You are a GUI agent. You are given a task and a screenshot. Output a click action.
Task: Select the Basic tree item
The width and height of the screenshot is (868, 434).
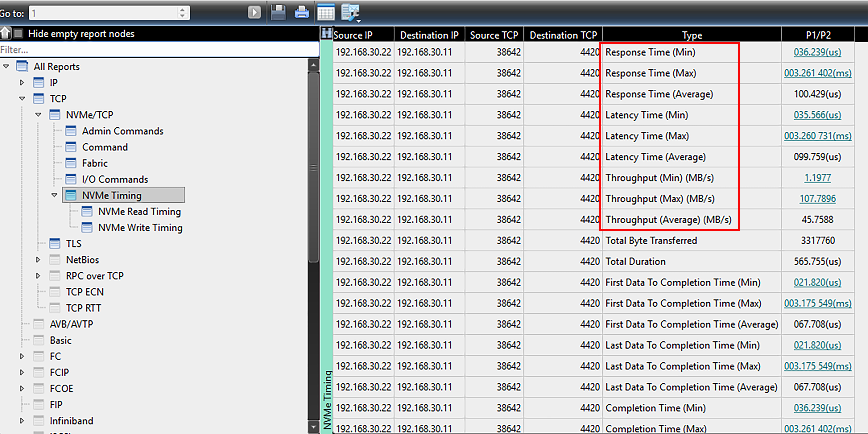(x=61, y=340)
